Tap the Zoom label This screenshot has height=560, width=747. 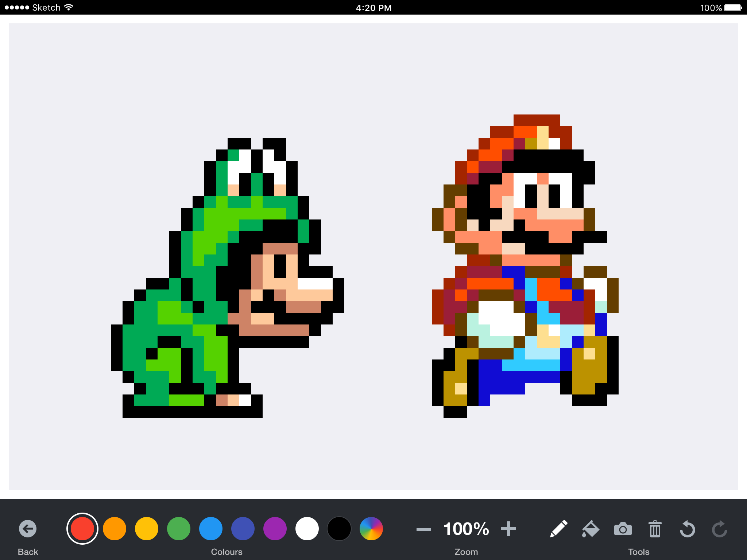tap(466, 552)
